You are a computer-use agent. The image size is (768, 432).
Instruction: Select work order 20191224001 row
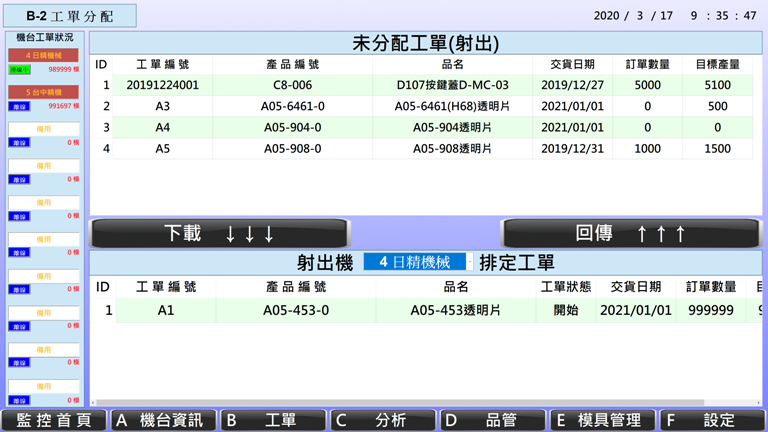tap(162, 85)
